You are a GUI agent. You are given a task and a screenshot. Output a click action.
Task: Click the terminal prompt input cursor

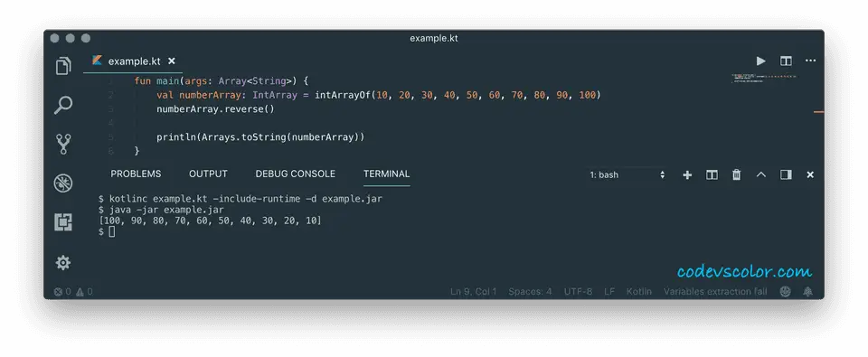[x=112, y=232]
